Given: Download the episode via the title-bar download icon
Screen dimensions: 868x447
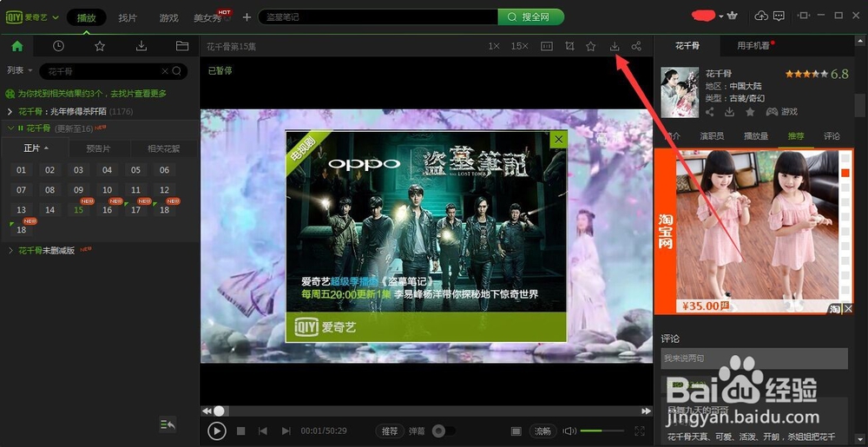Looking at the screenshot, I should tap(615, 47).
